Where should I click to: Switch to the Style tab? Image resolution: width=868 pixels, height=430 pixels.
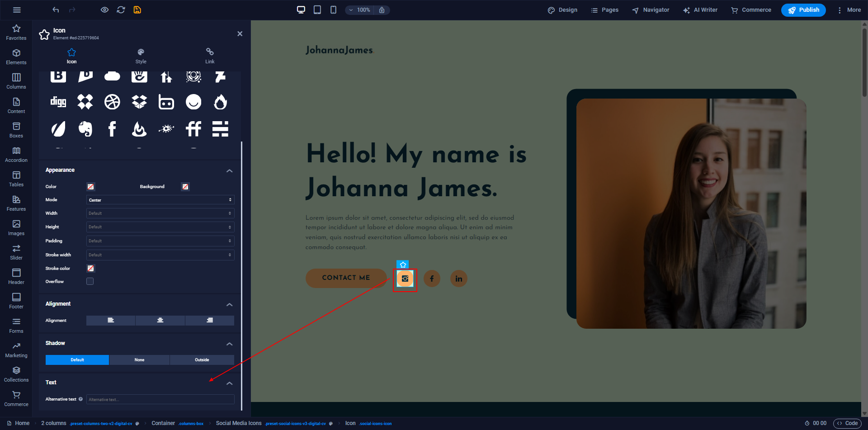[141, 56]
